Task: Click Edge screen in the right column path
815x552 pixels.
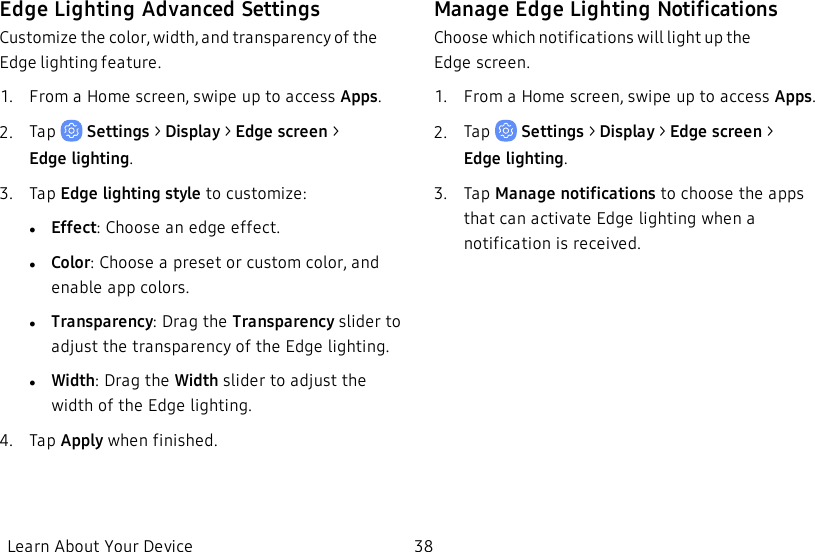Action: (716, 132)
